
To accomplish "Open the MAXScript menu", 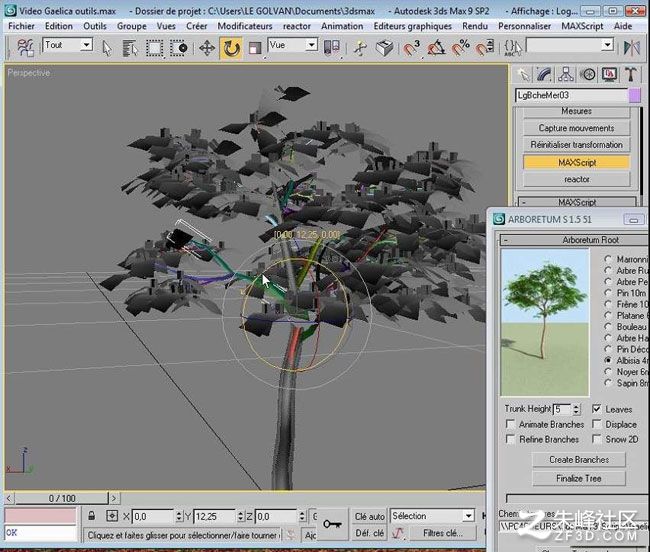I will point(582,26).
